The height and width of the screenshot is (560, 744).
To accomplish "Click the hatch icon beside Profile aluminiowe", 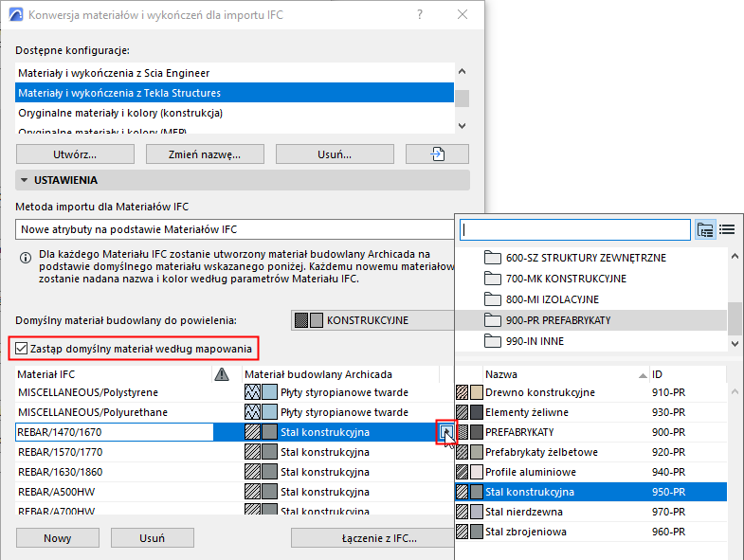I will (462, 472).
